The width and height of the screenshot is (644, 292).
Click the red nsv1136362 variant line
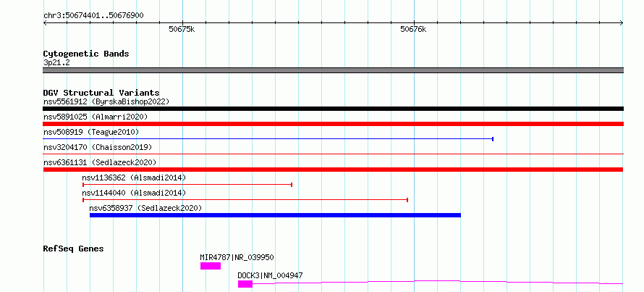[187, 185]
